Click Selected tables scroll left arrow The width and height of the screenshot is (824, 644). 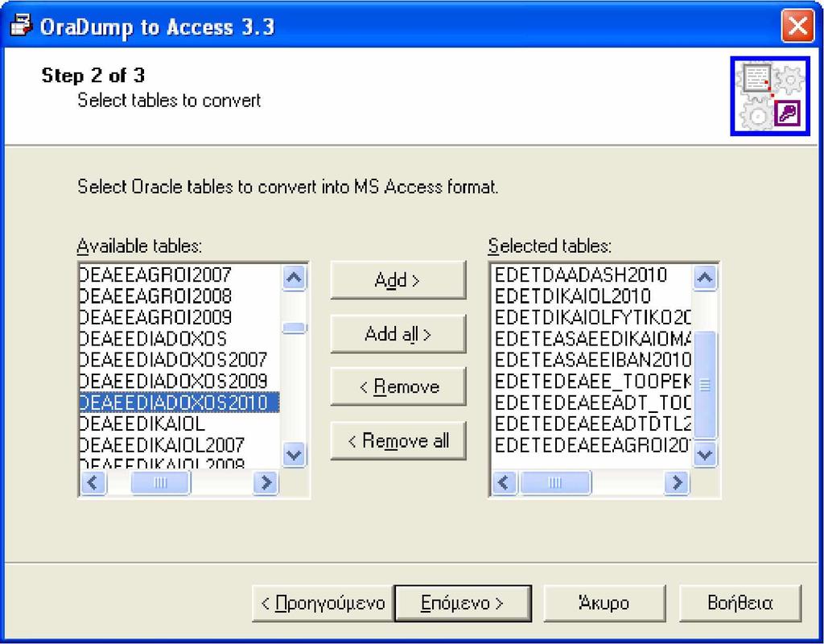(x=505, y=482)
